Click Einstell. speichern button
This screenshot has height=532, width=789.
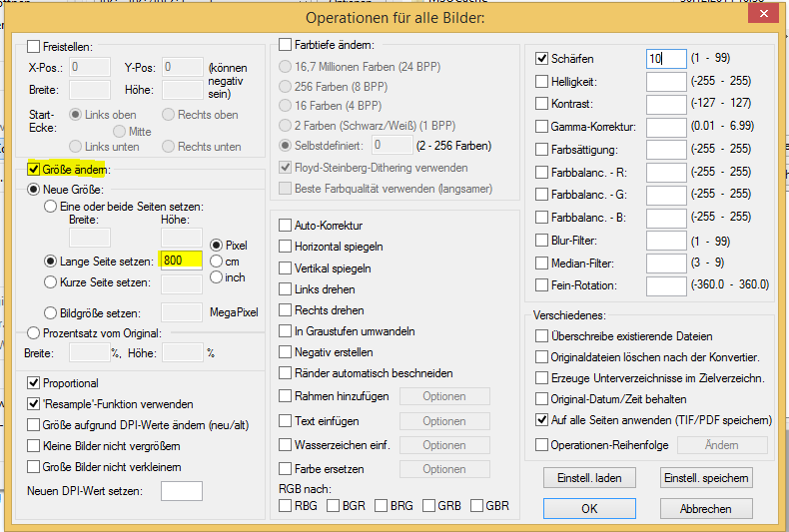click(706, 478)
